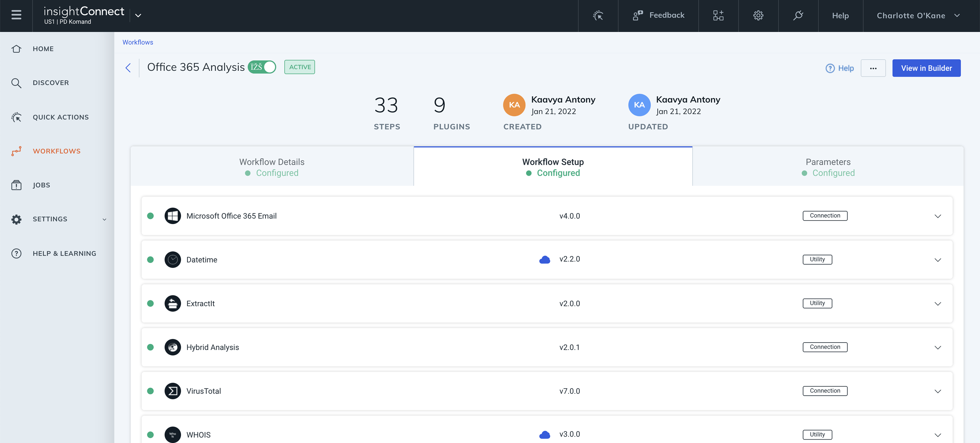Click the v4.0.0 version text
The image size is (980, 443).
click(570, 216)
